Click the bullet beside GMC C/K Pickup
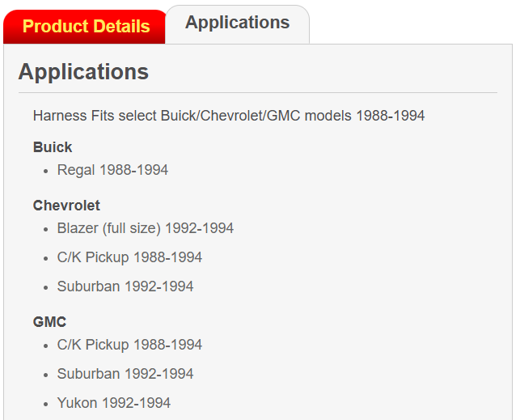The width and height of the screenshot is (520, 420). coord(46,346)
